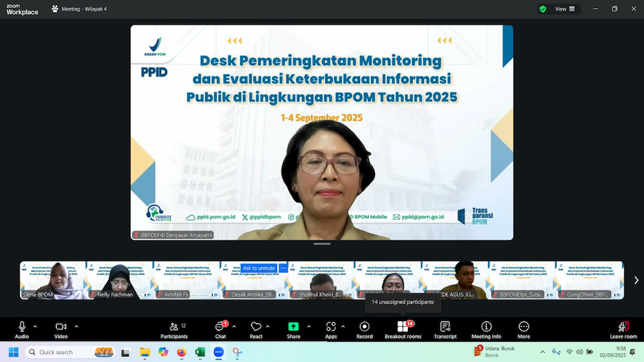Click the green encryption shield icon
Screen dimensions: 644x362
pos(543,9)
